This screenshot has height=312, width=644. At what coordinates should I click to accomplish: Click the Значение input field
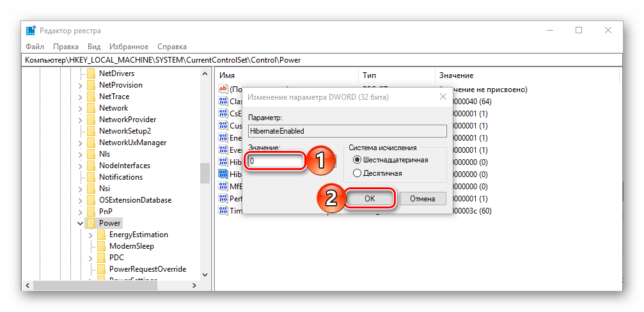tap(275, 161)
